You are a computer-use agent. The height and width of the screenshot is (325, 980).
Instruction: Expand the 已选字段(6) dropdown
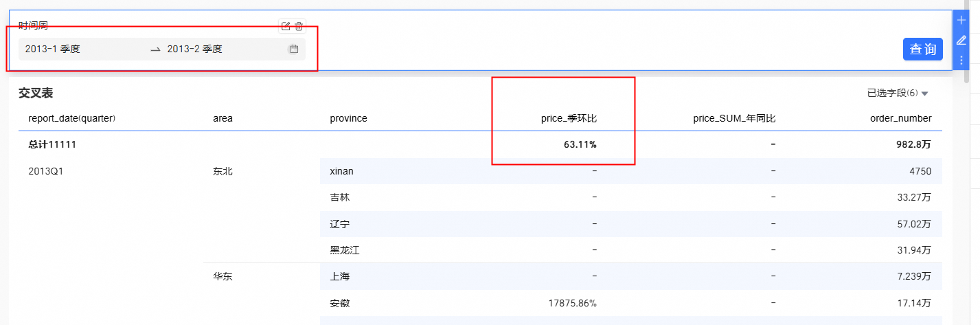coord(898,93)
